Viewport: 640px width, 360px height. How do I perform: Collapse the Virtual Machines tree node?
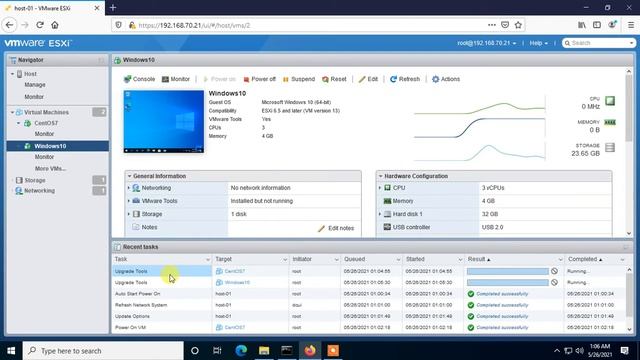pyautogui.click(x=12, y=112)
